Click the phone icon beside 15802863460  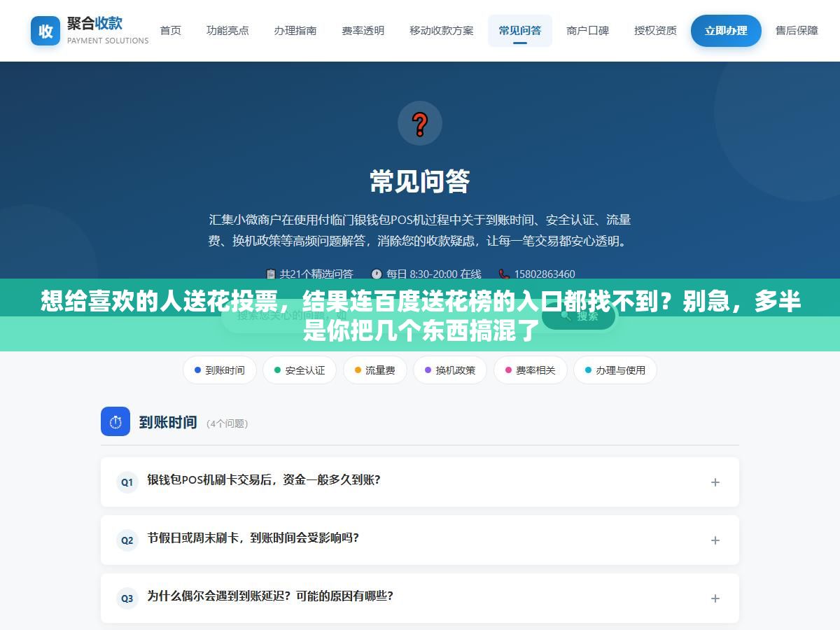click(x=504, y=274)
